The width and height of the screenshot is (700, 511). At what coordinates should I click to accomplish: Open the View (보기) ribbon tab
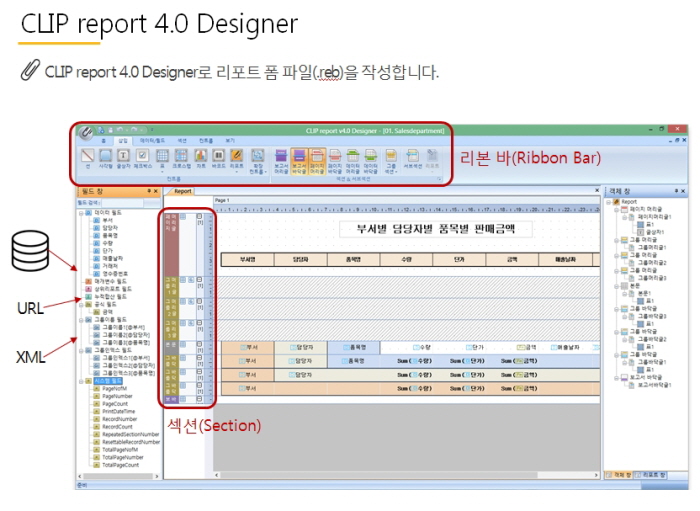click(230, 141)
